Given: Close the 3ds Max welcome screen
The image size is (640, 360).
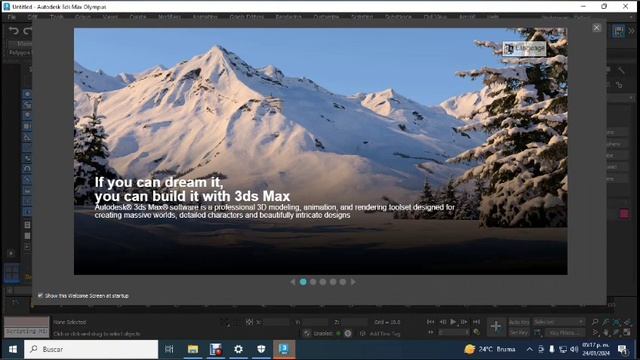Looking at the screenshot, I should click(596, 27).
